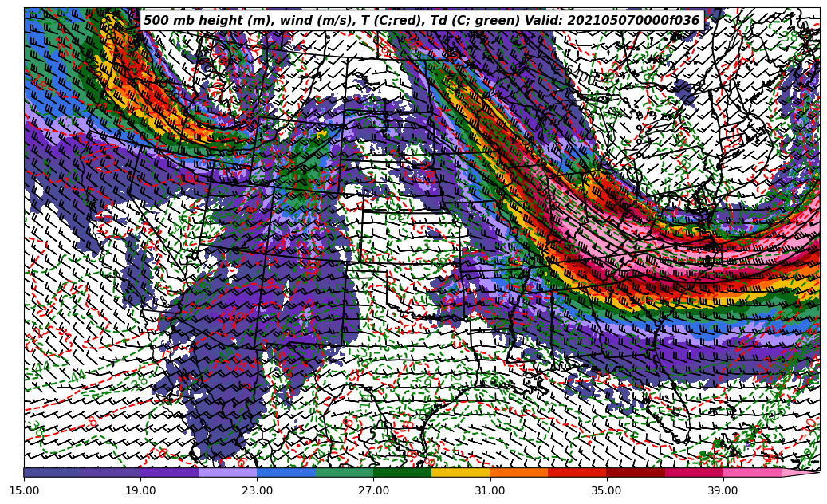Click the 27.00 colorbar tick label
Viewport: 827px width, 504px height.
tap(374, 490)
